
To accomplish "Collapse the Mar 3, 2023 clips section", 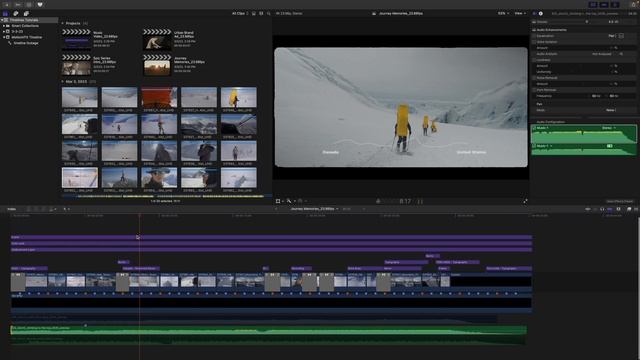I will [63, 82].
